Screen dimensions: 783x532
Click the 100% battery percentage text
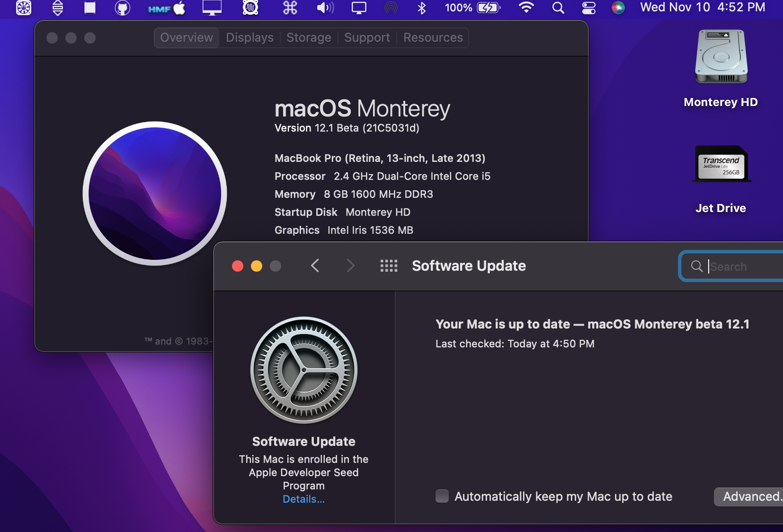458,8
